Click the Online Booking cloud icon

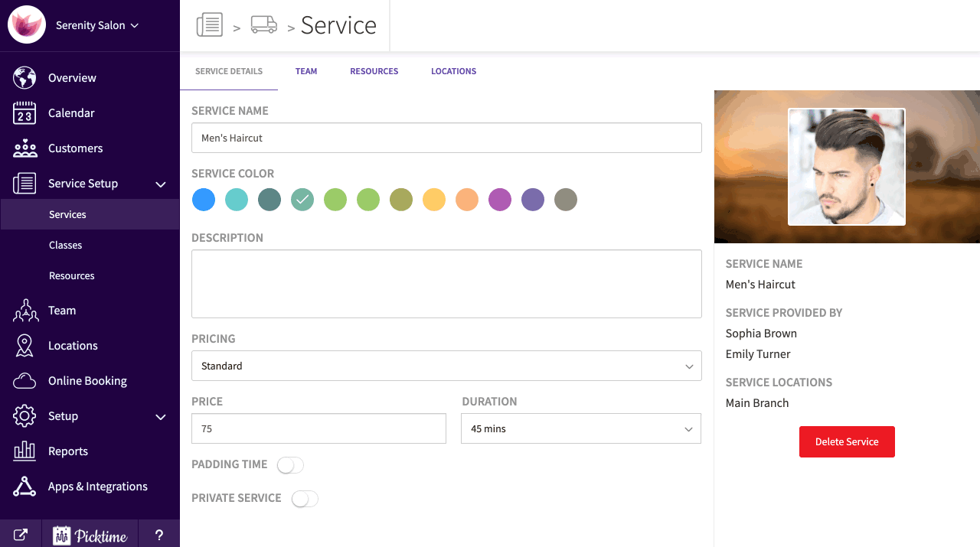[24, 381]
